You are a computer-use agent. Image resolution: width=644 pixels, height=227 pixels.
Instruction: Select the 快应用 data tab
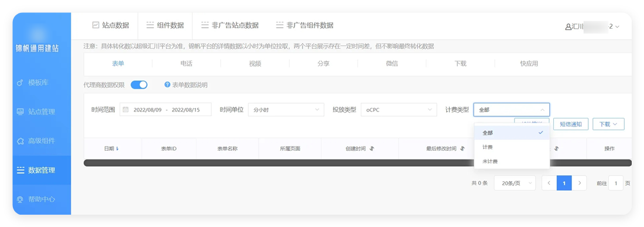tap(529, 64)
